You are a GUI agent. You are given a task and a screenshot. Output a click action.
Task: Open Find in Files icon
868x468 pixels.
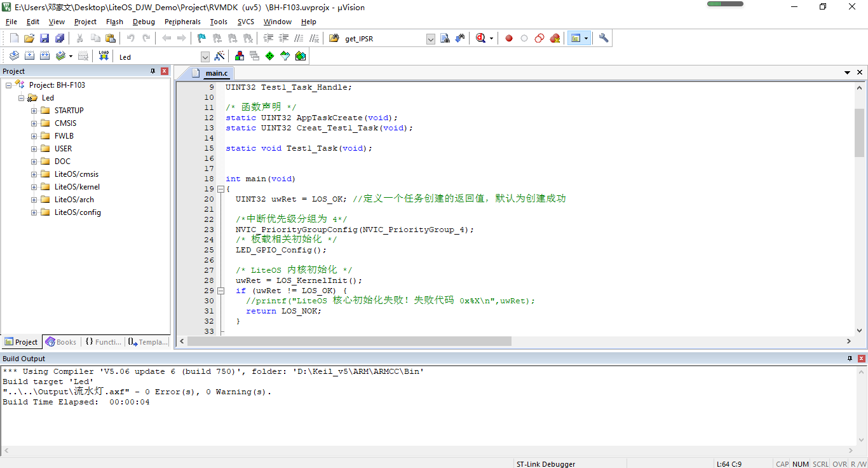(x=334, y=38)
